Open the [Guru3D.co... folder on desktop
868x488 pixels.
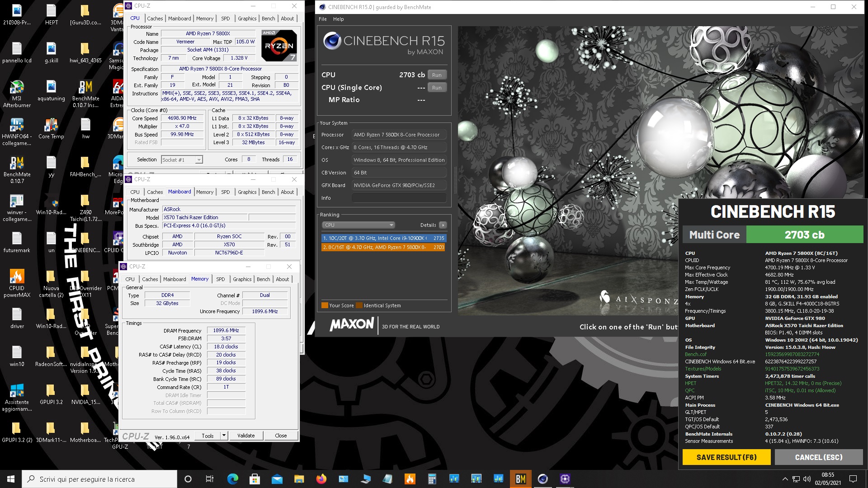click(x=85, y=14)
